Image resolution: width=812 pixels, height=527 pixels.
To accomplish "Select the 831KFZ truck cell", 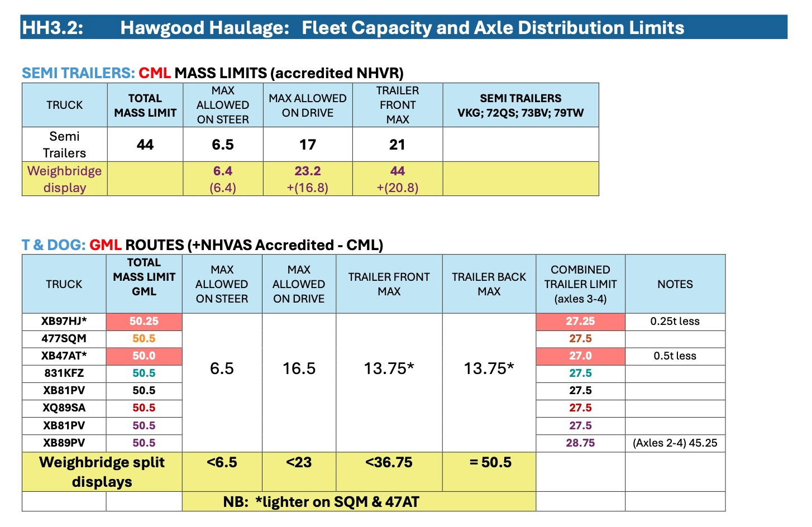I will (64, 373).
